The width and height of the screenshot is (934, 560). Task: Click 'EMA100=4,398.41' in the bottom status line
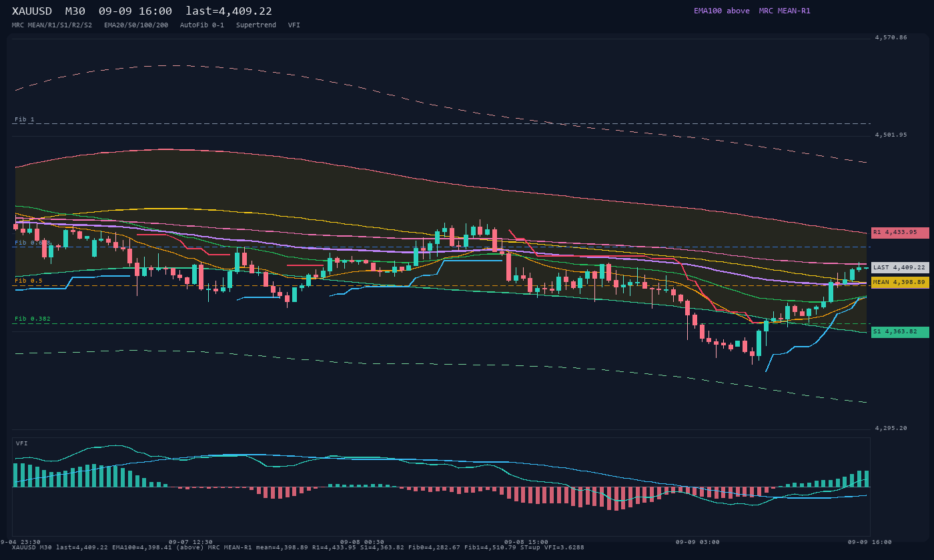click(x=143, y=547)
